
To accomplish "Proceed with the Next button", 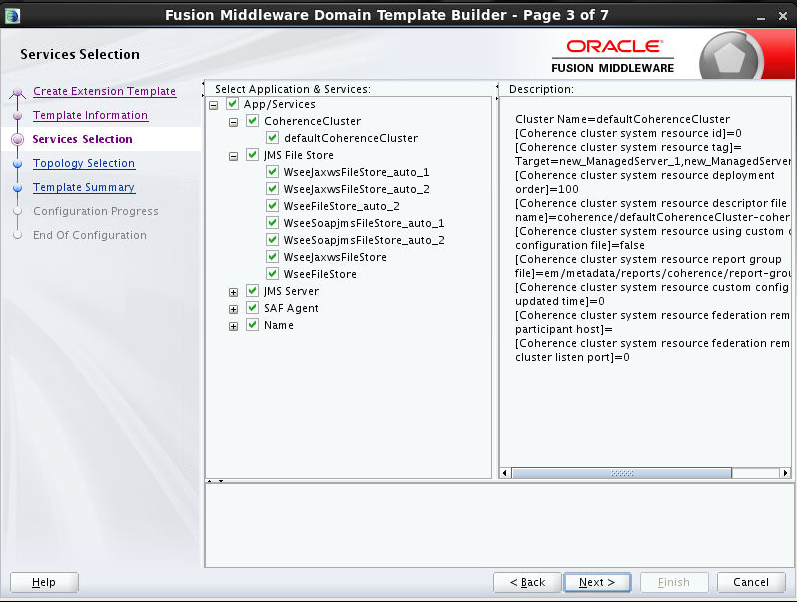I will pos(597,582).
